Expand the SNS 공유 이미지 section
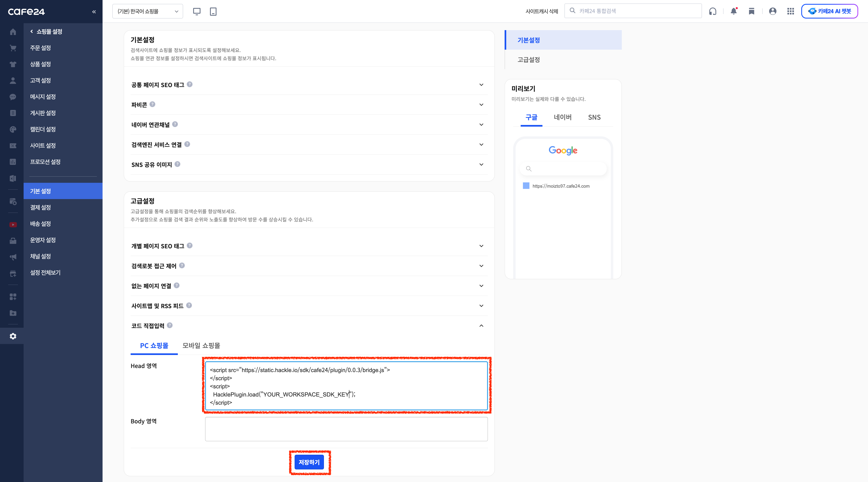 481,164
